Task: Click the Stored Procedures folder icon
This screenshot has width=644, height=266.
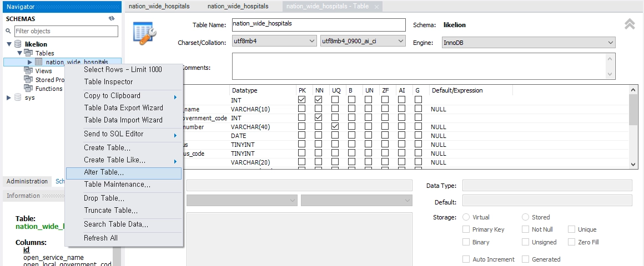Action: pos(28,79)
